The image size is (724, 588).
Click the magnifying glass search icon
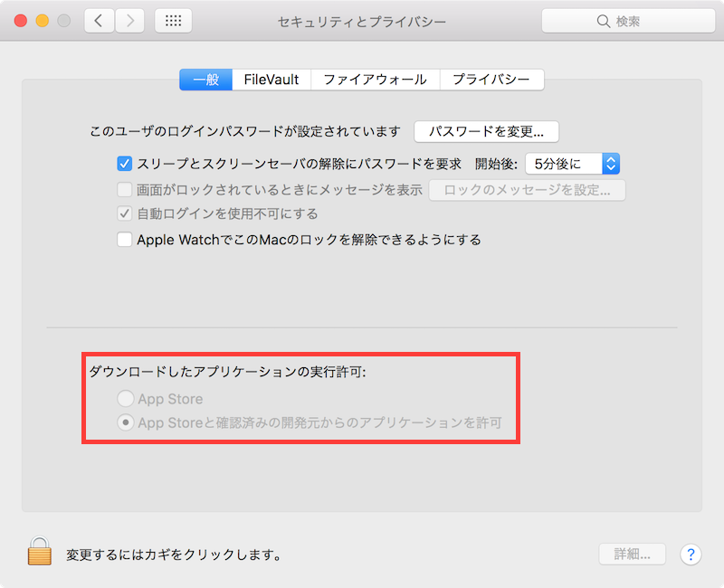coord(604,21)
